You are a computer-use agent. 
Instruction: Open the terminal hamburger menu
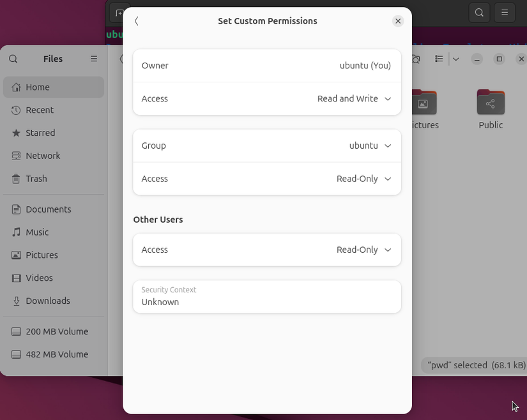(505, 12)
